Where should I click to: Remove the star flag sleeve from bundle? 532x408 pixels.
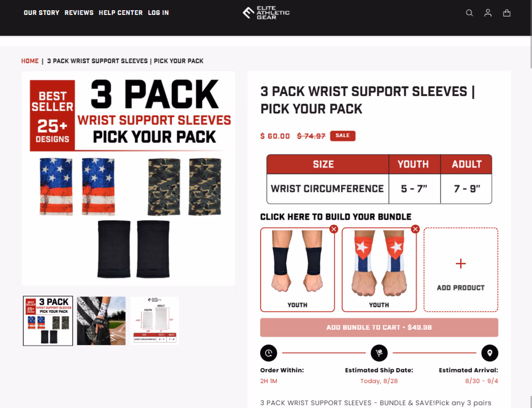(415, 229)
